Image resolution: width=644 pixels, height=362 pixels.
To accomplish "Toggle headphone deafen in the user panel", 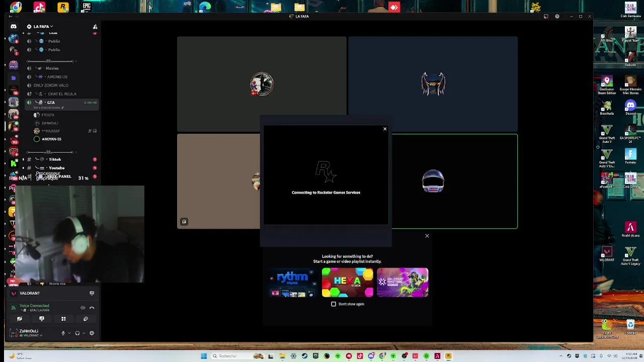I will [77, 333].
